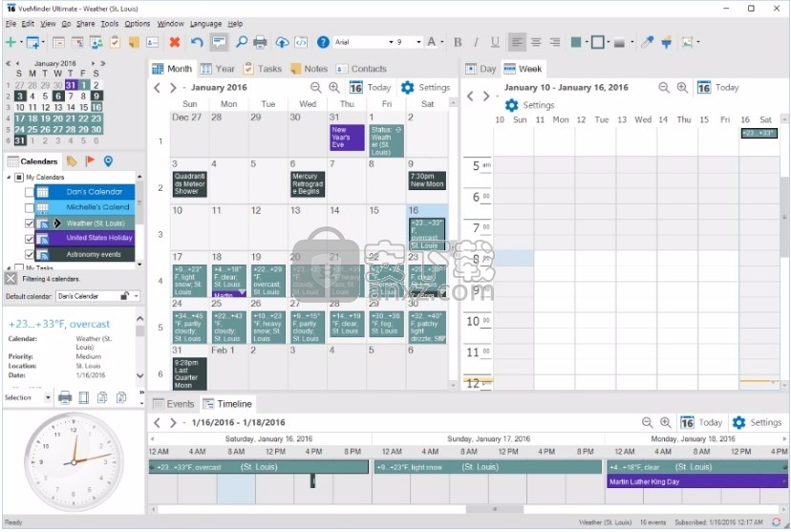Open the background image dropdown in toolbar
This screenshot has width=791, height=532.
[x=698, y=42]
